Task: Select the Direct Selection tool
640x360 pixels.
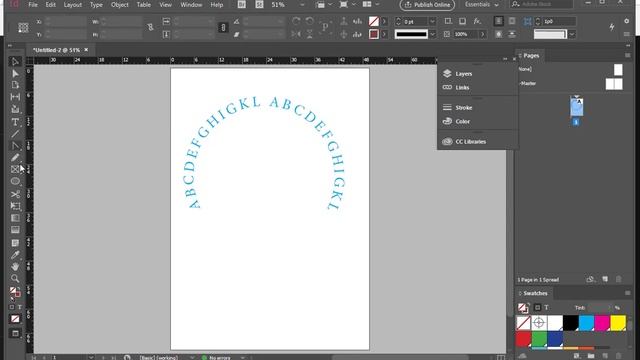Action: coord(15,73)
